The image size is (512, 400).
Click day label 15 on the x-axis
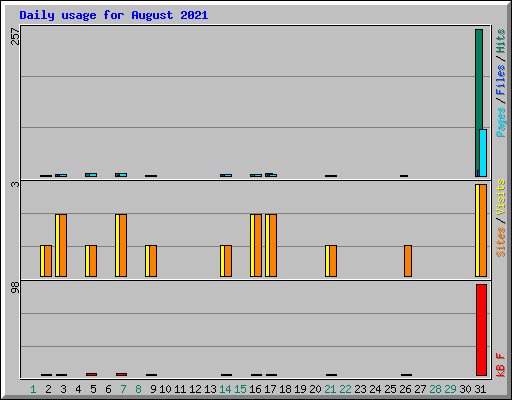[240, 389]
